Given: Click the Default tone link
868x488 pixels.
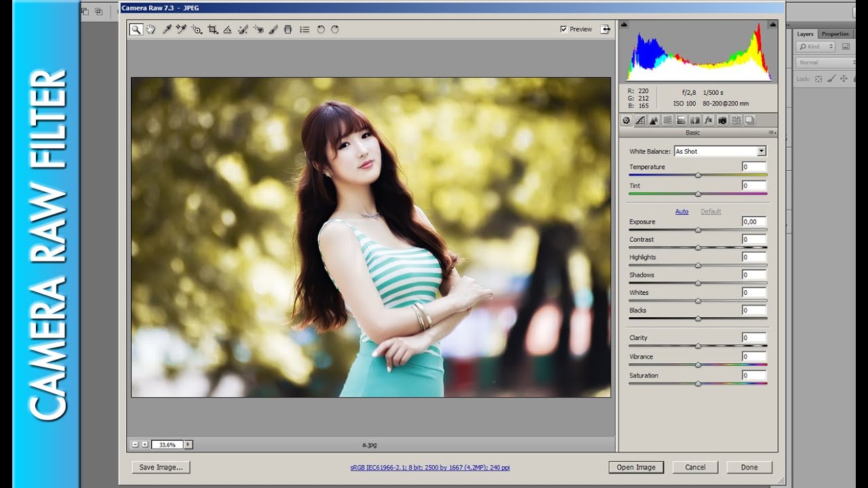Looking at the screenshot, I should tap(711, 211).
